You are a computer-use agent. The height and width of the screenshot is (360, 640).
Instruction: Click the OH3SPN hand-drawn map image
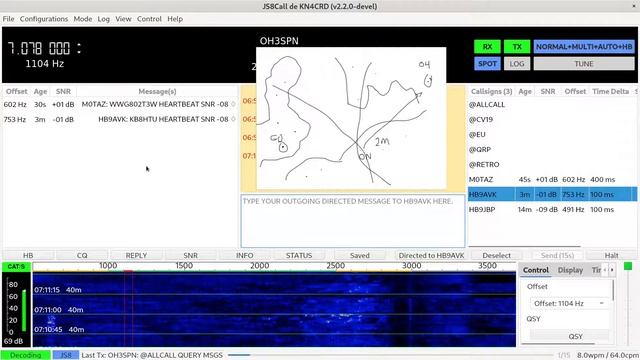point(351,118)
